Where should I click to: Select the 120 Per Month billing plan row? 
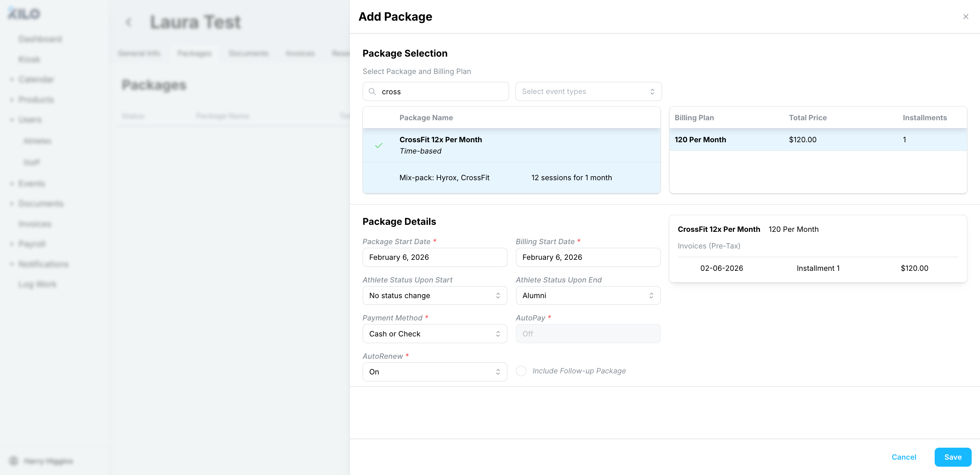coord(818,140)
